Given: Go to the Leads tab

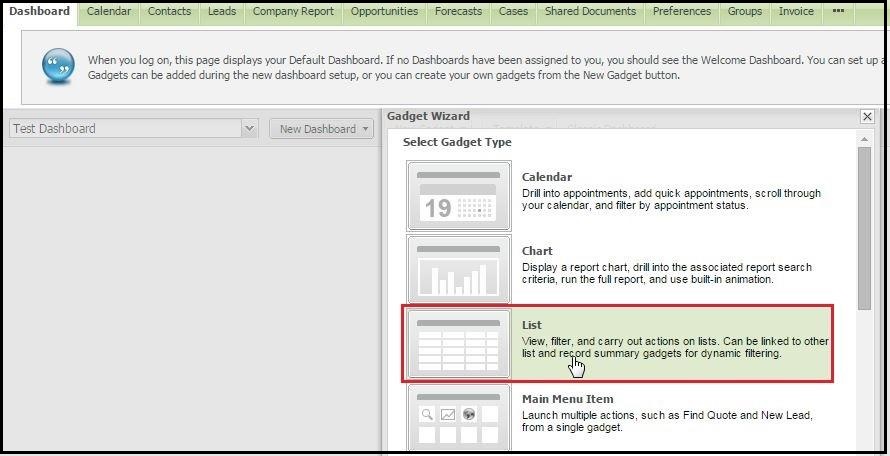Looking at the screenshot, I should click(222, 12).
